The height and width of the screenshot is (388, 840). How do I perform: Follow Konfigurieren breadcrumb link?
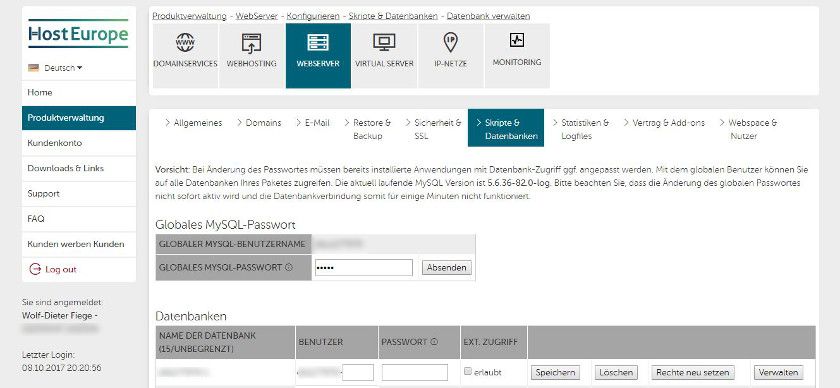[313, 16]
